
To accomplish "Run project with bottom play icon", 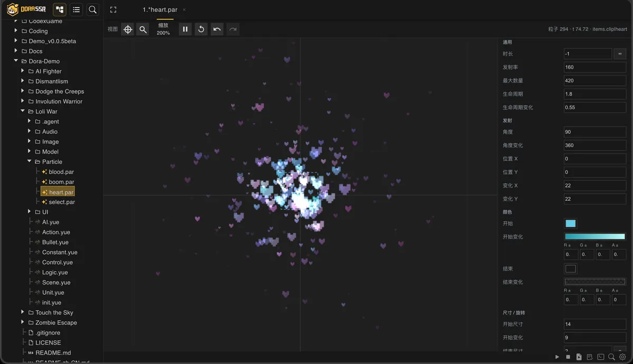I will pos(557,357).
